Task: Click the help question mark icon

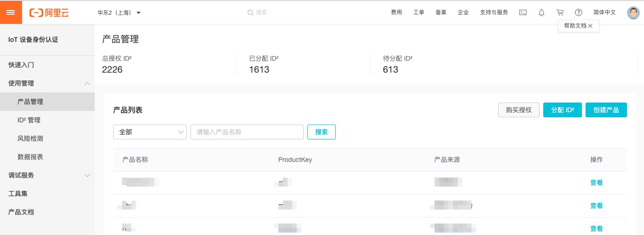Action: click(579, 13)
